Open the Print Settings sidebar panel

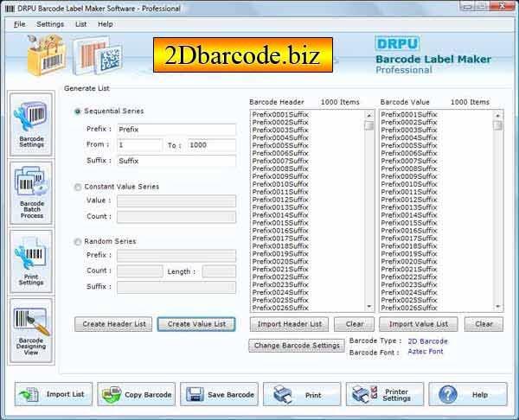click(31, 261)
